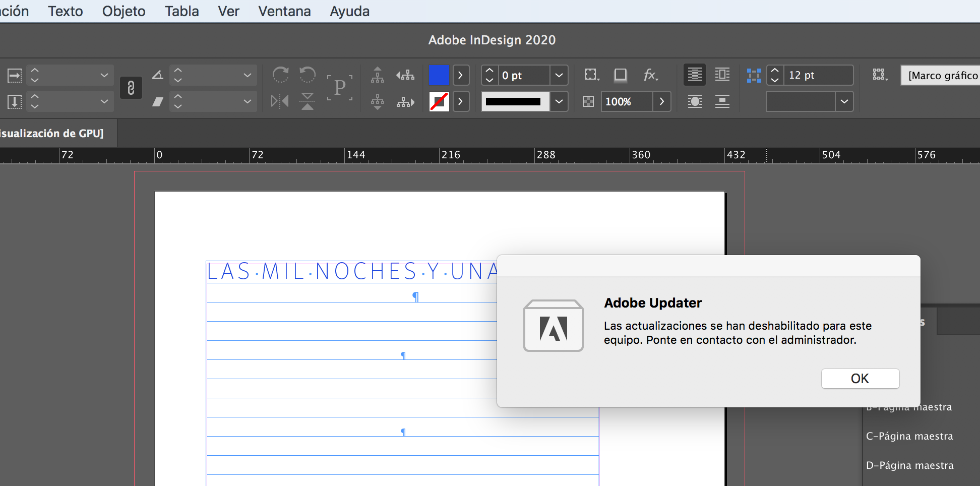Click the Flip vertical icon
The width and height of the screenshot is (980, 486).
pyautogui.click(x=307, y=101)
